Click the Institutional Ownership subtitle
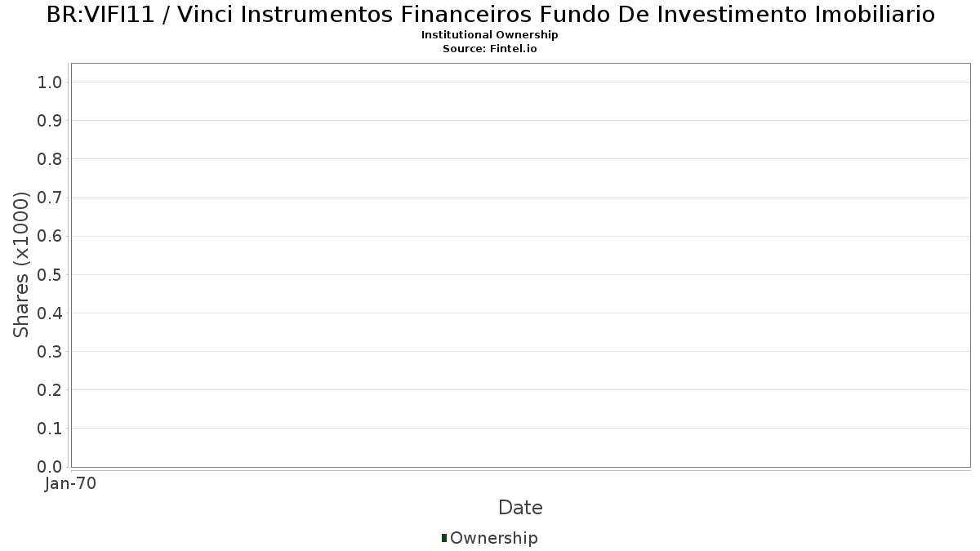 490,35
